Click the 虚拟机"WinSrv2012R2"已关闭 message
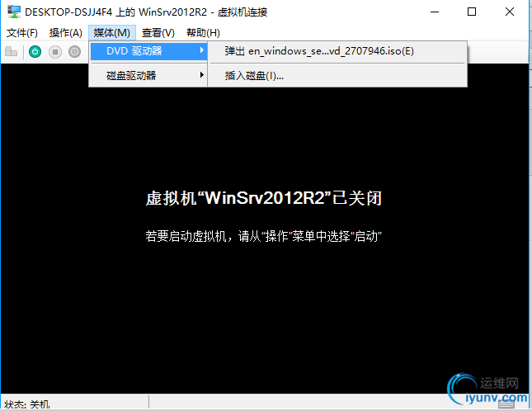Image resolution: width=532 pixels, height=411 pixels. coord(264,198)
